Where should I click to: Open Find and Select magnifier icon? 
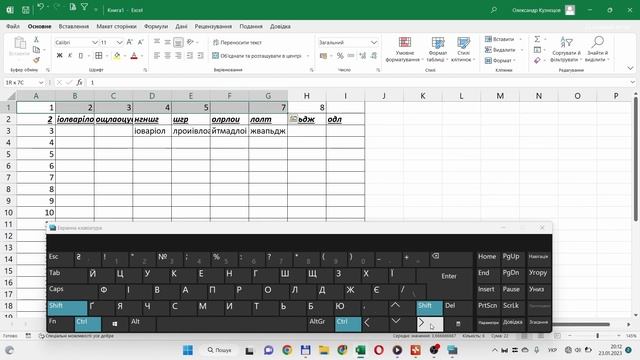point(597,49)
